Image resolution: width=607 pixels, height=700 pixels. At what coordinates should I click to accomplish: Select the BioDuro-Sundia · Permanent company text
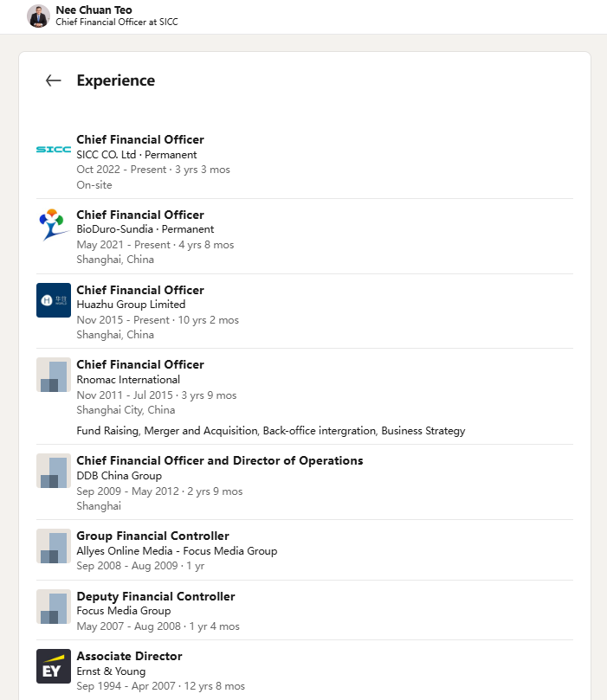click(145, 229)
